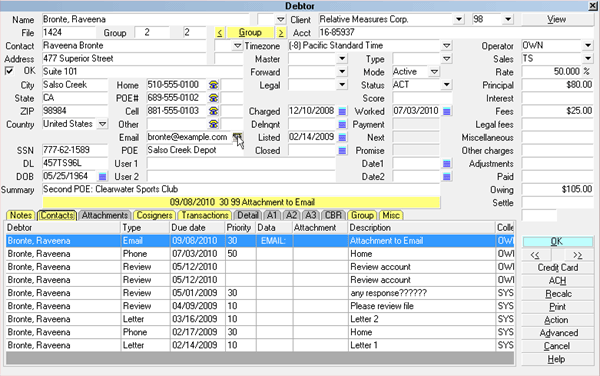Open calendar picker for DOB field
The image size is (600, 376).
point(102,176)
